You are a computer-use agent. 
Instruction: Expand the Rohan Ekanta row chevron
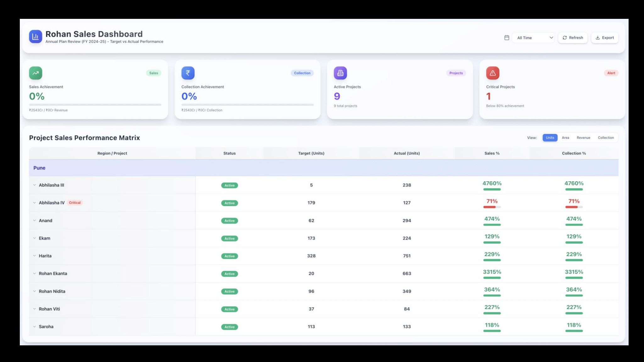tap(35, 273)
